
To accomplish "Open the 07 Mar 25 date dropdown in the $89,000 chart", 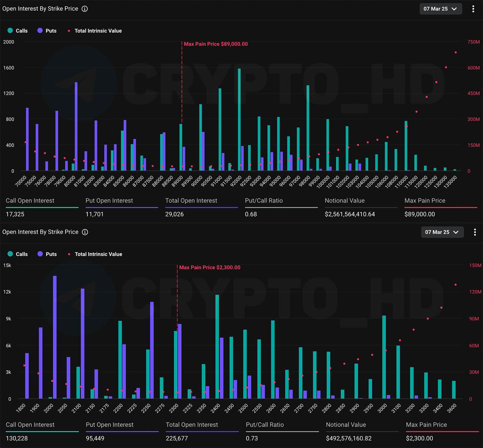I will [x=441, y=9].
